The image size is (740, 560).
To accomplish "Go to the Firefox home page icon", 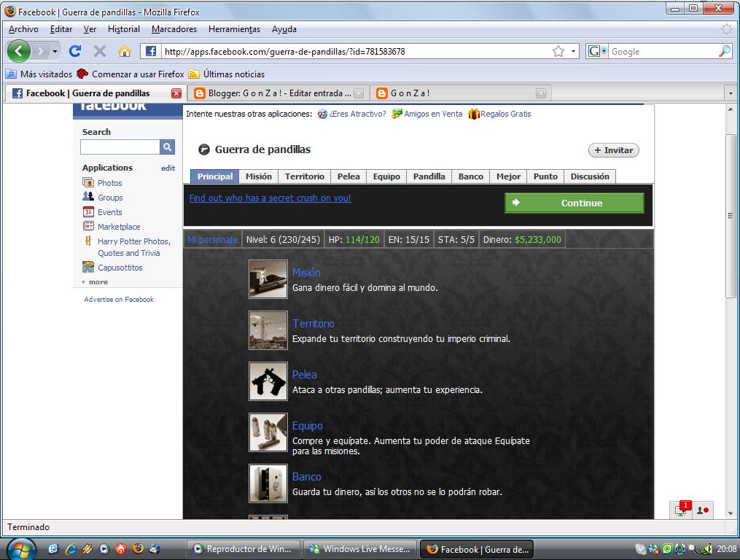I will click(125, 51).
